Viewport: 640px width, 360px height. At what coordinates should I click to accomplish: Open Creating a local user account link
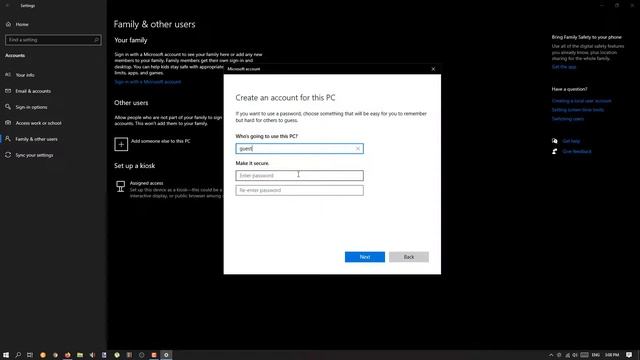click(x=582, y=101)
